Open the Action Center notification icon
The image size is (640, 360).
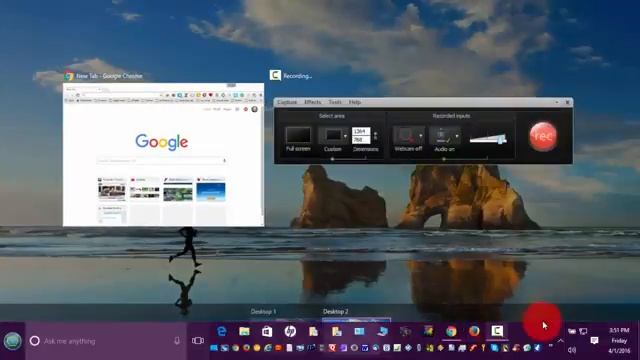[x=594, y=340]
